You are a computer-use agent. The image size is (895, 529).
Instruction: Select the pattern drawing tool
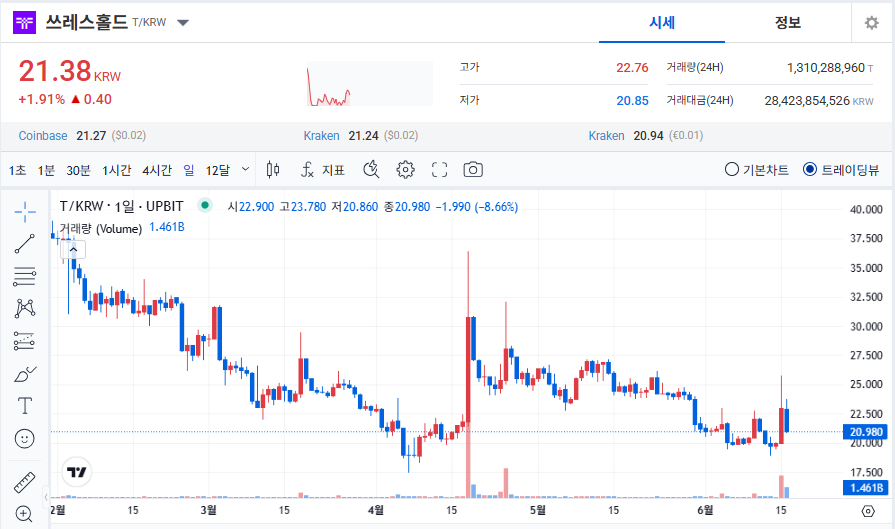coord(25,308)
